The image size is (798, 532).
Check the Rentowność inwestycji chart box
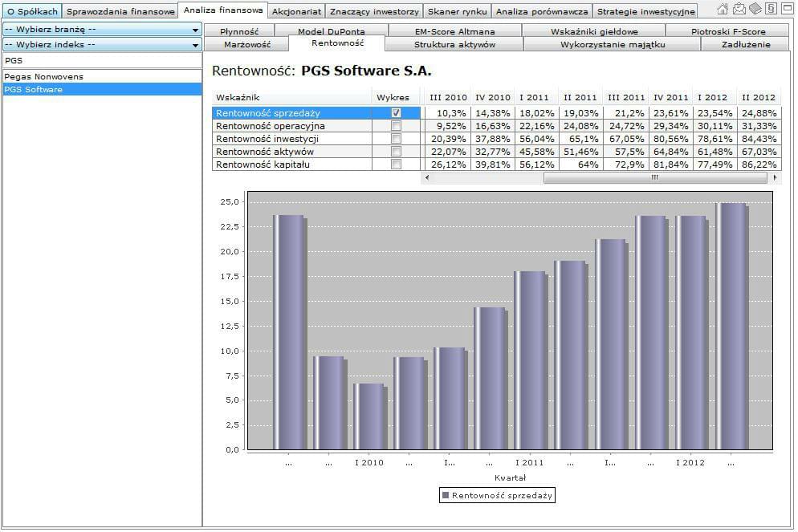(396, 138)
